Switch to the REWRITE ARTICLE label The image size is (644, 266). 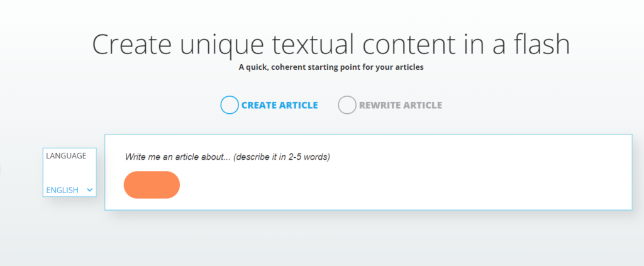(400, 105)
